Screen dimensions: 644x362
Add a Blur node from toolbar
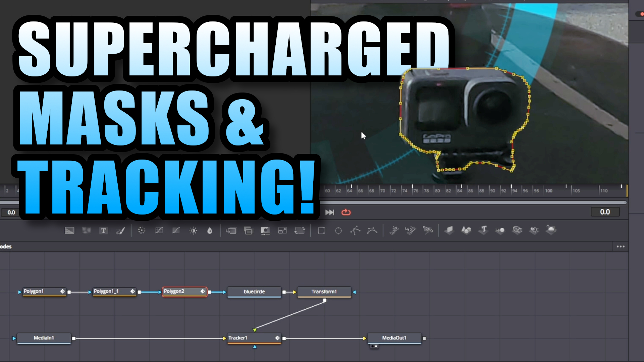(210, 231)
